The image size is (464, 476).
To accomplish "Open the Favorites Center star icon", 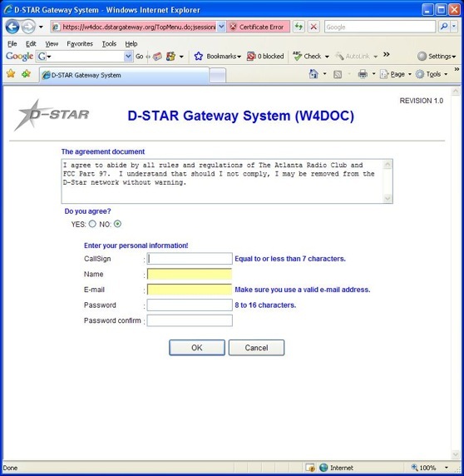I will (11, 73).
